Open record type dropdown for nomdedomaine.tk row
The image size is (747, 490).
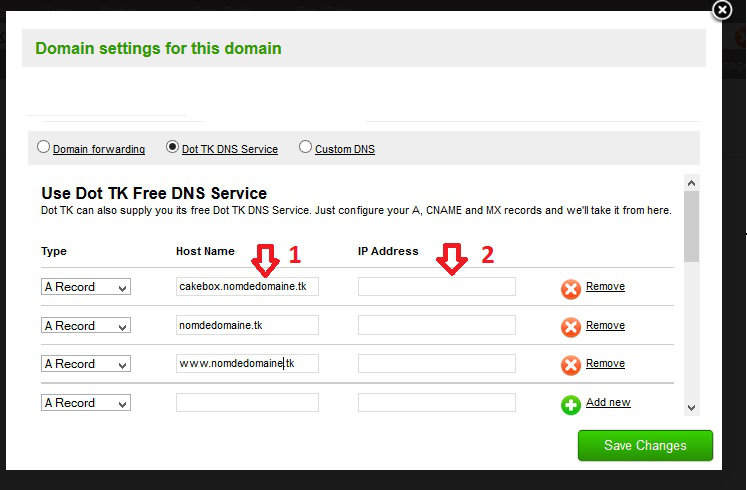point(86,326)
